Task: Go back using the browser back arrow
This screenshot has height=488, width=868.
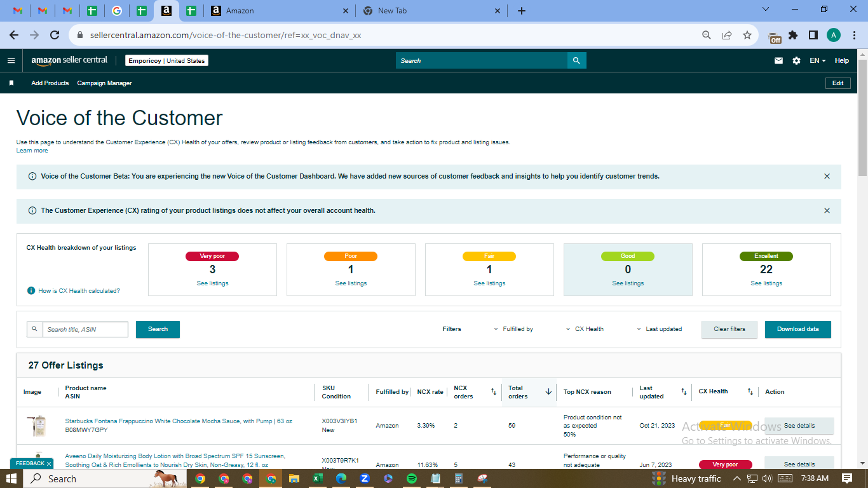Action: click(14, 36)
